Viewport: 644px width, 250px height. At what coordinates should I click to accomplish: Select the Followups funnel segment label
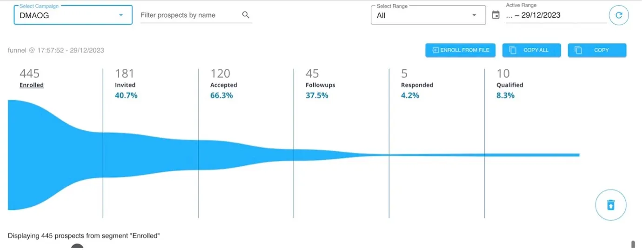[321, 85]
